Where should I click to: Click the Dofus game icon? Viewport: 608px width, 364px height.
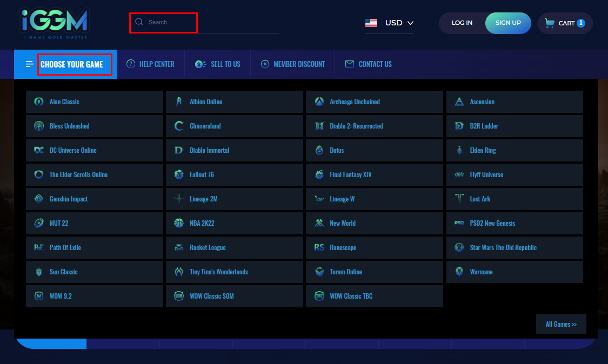pos(319,150)
